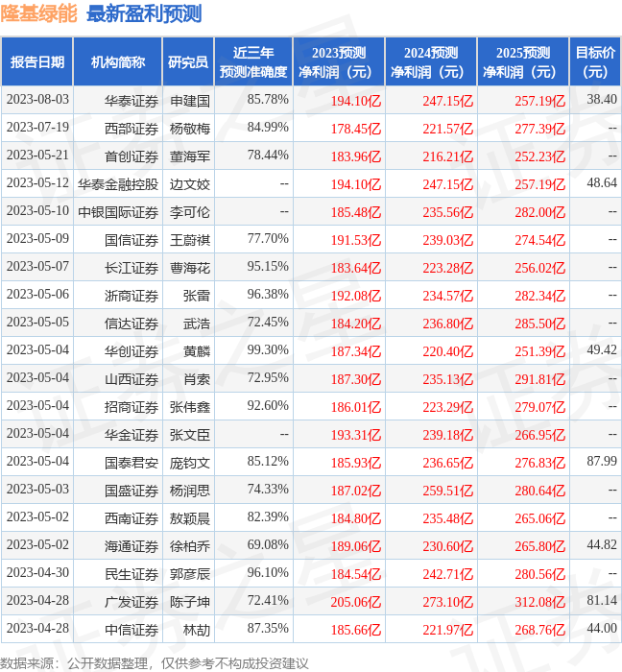This screenshot has height=672, width=622.
Task: Click the 最新盈利预测 heading
Action: [x=144, y=13]
